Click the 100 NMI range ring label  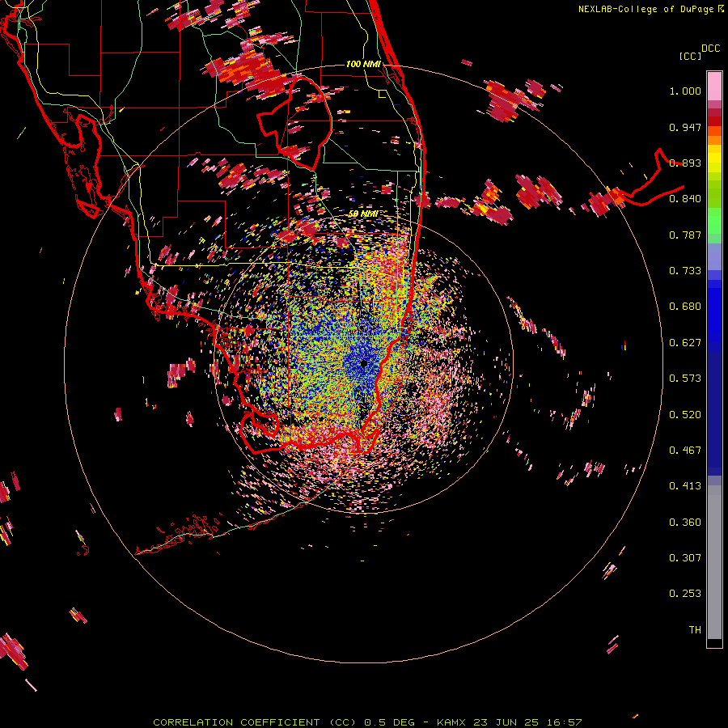pos(363,64)
